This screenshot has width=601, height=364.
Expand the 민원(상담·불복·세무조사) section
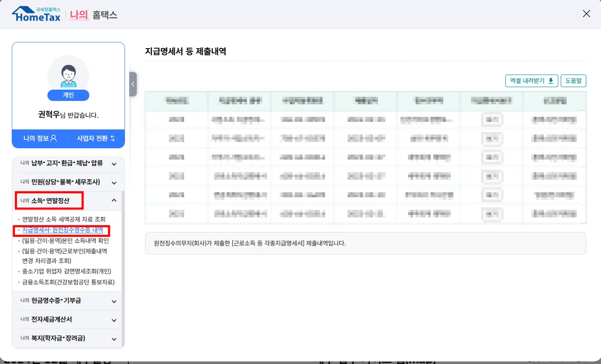point(67,182)
